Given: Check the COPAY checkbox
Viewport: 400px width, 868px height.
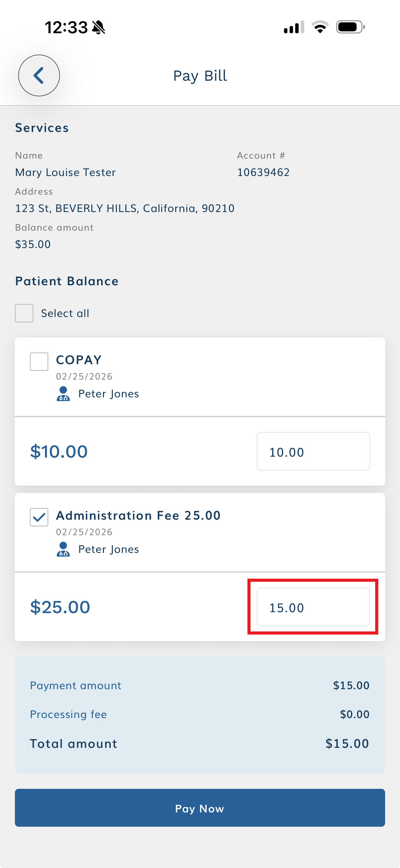Looking at the screenshot, I should click(x=39, y=362).
